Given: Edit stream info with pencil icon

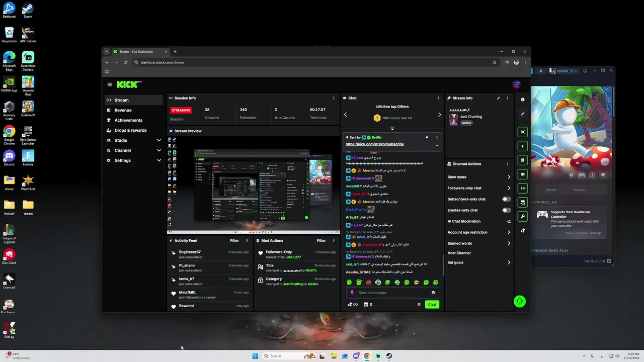Looking at the screenshot, I should pyautogui.click(x=499, y=98).
